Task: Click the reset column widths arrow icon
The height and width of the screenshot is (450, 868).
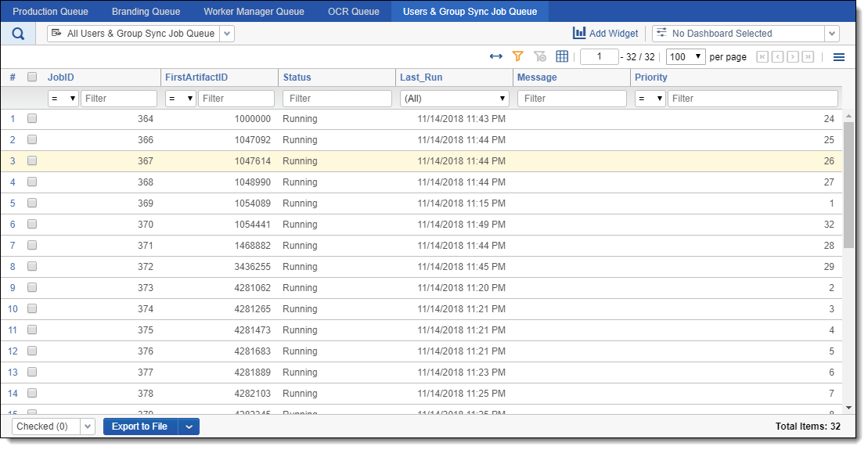Action: coord(495,56)
